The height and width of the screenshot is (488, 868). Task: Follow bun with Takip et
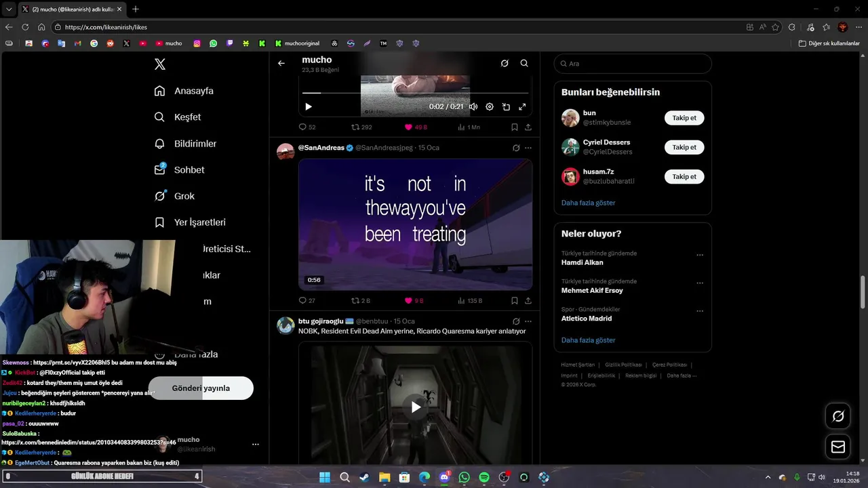click(684, 118)
